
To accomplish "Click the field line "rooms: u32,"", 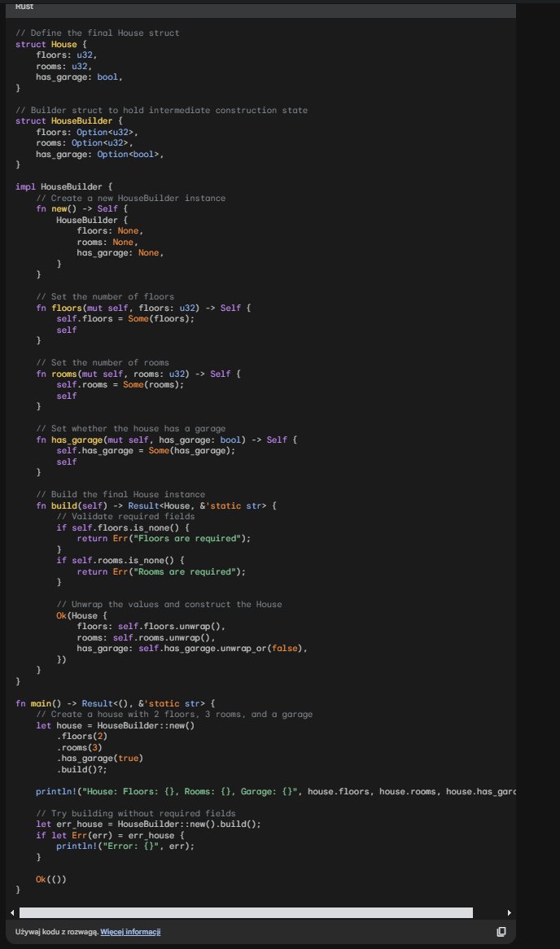I will click(x=64, y=66).
